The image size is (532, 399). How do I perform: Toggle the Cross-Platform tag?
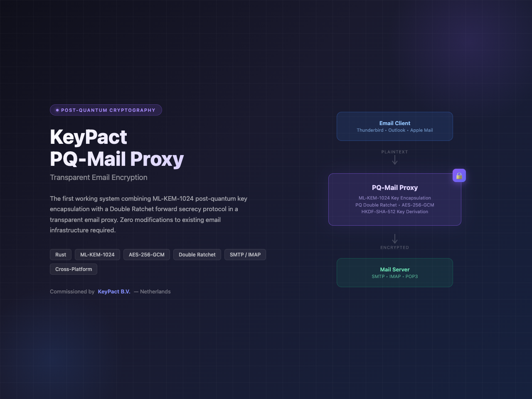pyautogui.click(x=73, y=269)
